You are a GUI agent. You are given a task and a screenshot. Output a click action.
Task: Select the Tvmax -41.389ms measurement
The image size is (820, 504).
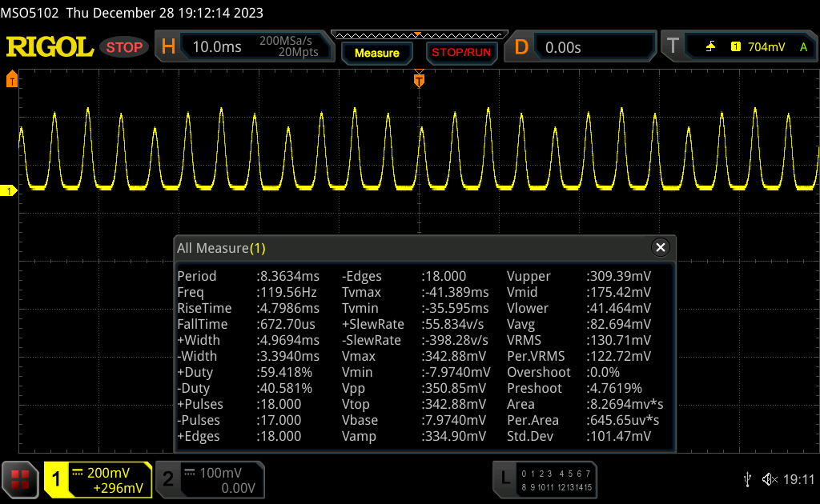click(x=416, y=292)
